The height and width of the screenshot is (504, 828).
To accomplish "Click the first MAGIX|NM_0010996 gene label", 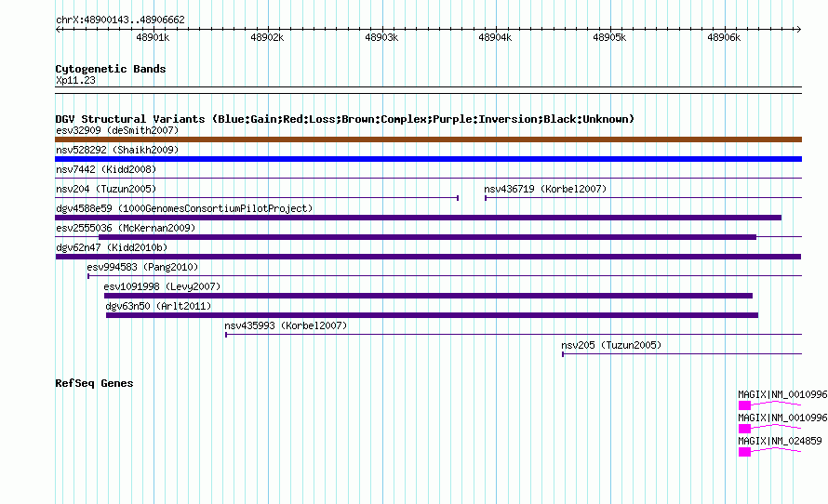I will (x=782, y=395).
